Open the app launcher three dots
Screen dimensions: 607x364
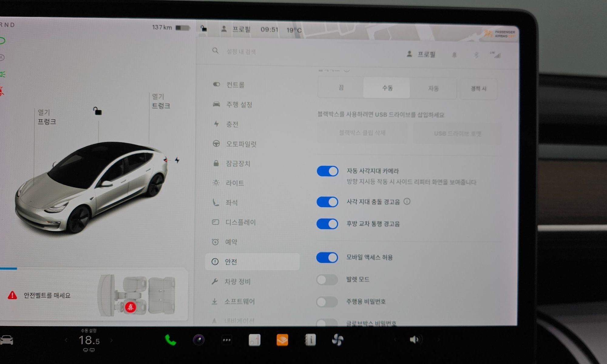(x=227, y=340)
